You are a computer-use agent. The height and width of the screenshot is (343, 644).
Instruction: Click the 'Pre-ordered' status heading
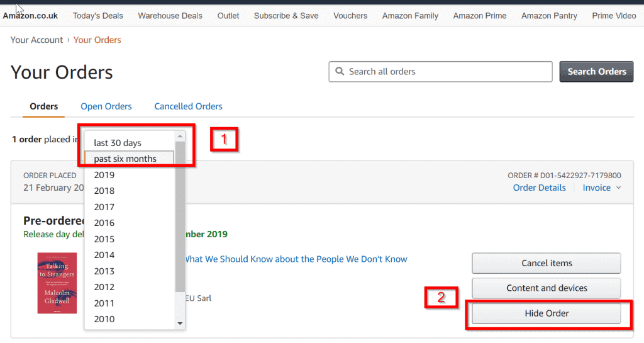(x=53, y=220)
